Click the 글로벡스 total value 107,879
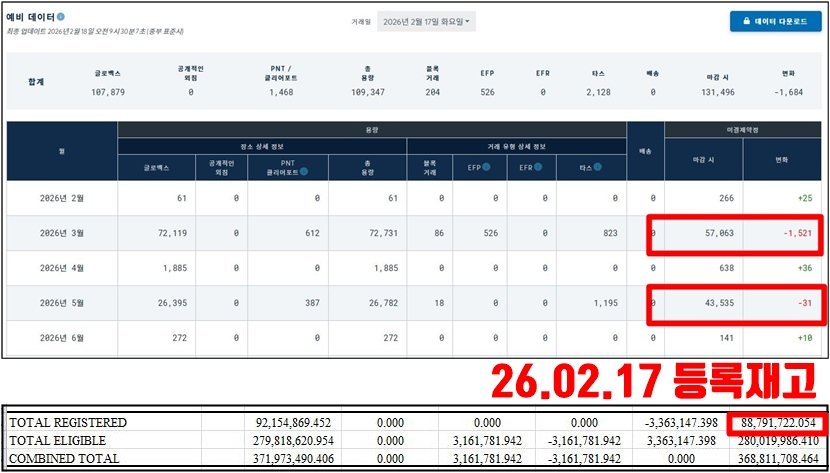 [108, 92]
